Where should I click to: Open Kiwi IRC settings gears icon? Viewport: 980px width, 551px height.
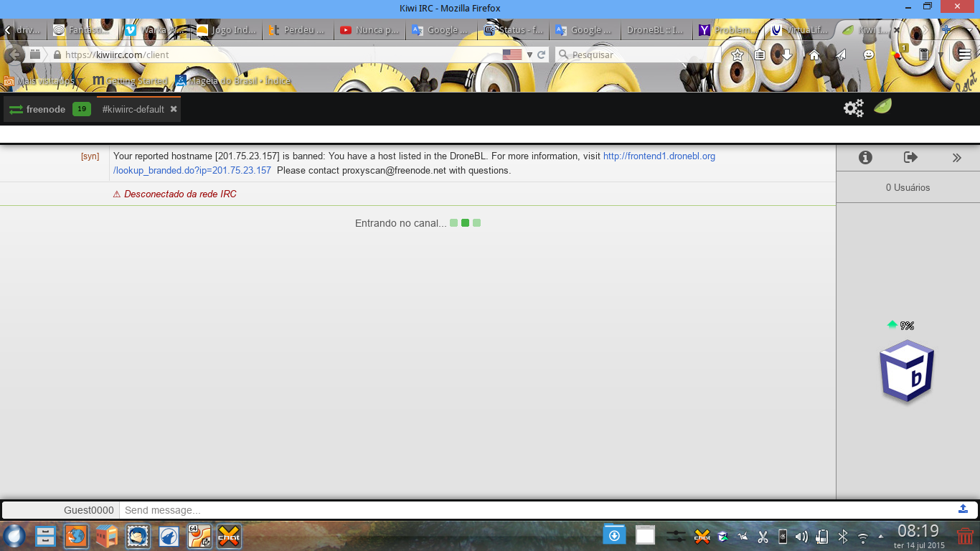(x=853, y=108)
